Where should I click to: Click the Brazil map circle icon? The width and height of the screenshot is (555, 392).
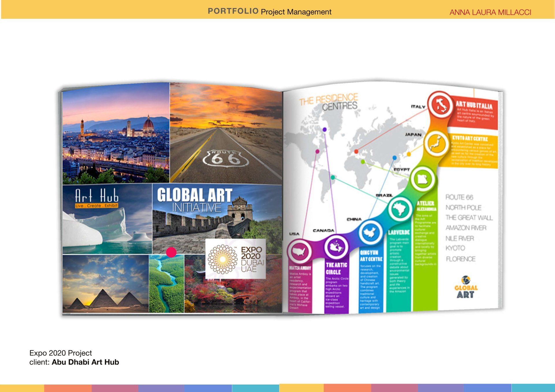(400, 209)
